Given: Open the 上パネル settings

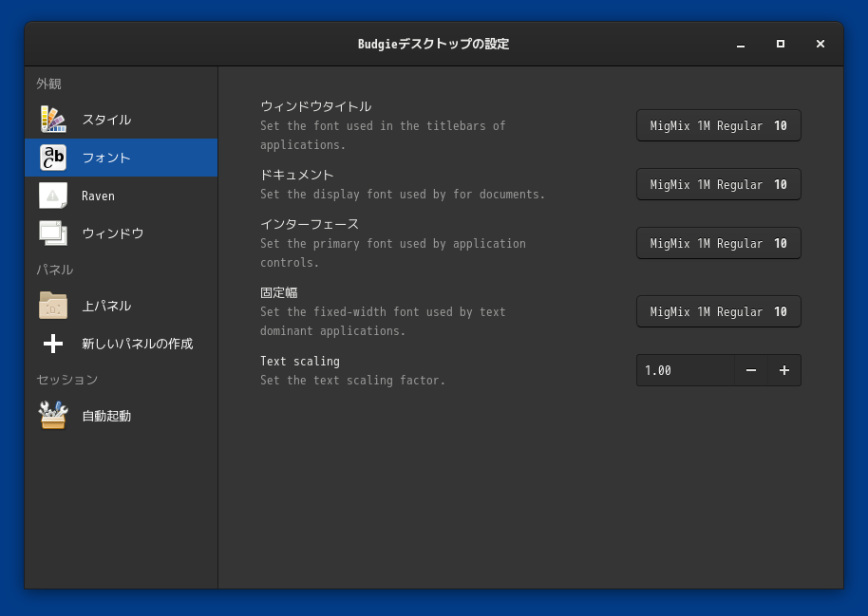Looking at the screenshot, I should [122, 306].
